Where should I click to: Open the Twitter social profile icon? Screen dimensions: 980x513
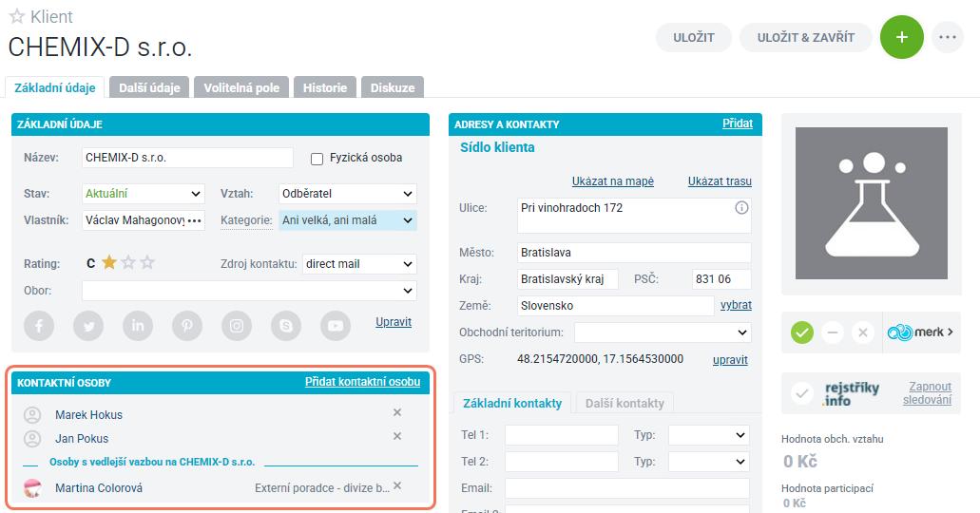pyautogui.click(x=88, y=326)
